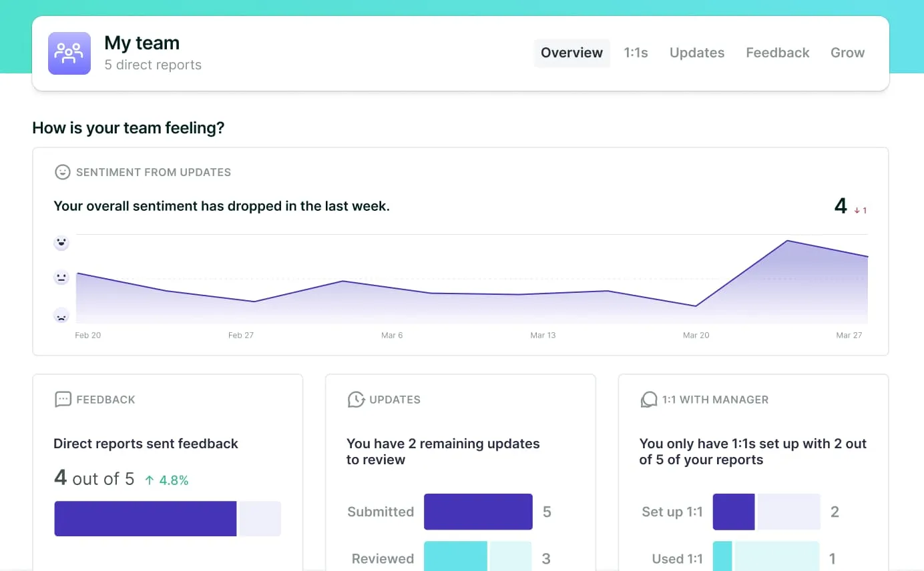924x571 pixels.
Task: Click the 'You have 2 remaining updates' heading
Action: 443,452
